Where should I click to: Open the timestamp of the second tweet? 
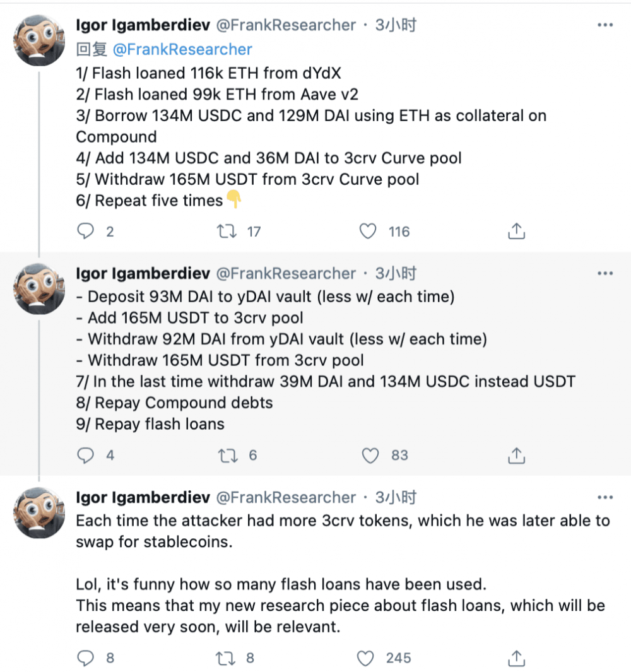(x=396, y=273)
